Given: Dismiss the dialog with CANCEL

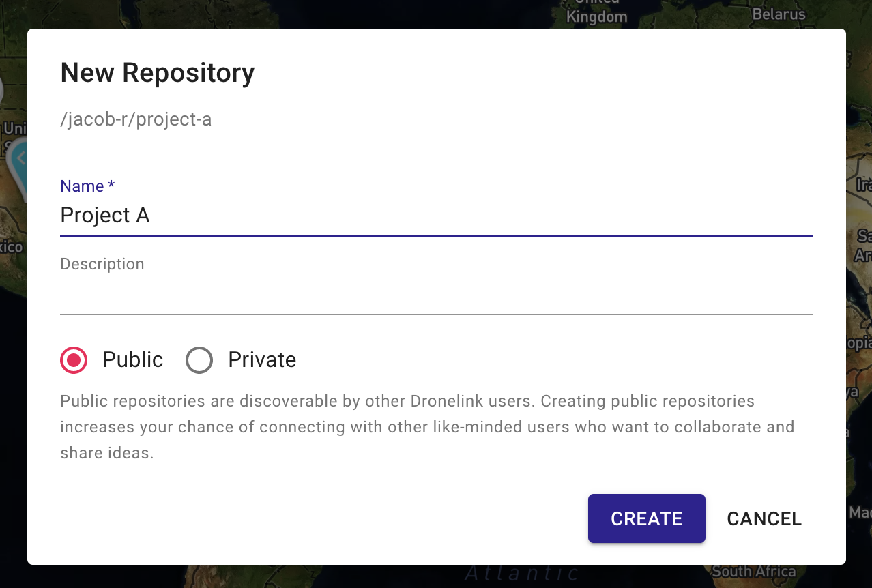Looking at the screenshot, I should point(764,518).
